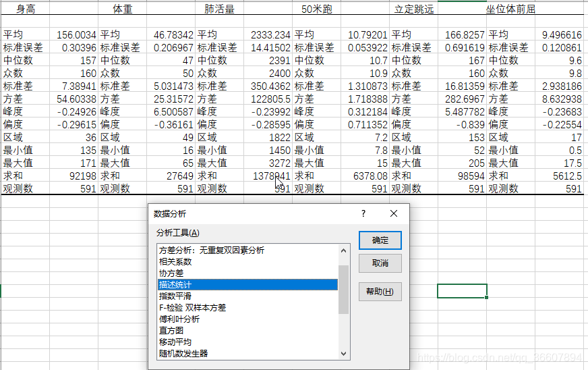Click the list scroll down arrow
The height and width of the screenshot is (370, 588).
click(x=343, y=354)
